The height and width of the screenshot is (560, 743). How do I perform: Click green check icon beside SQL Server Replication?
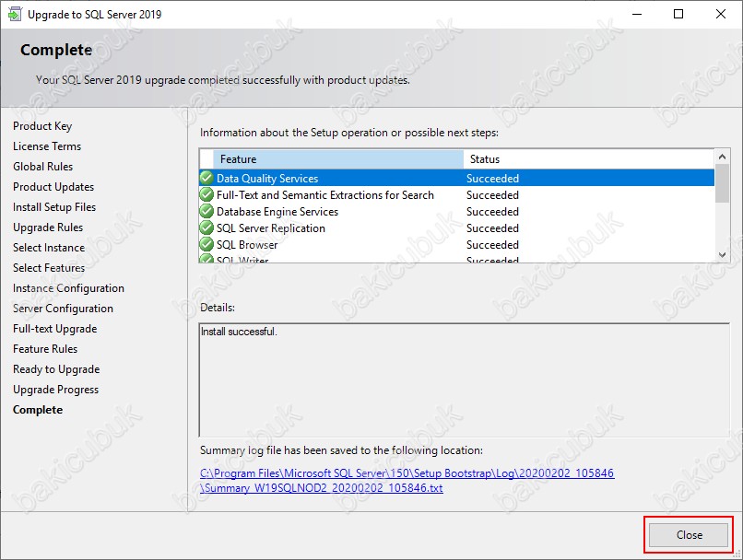pos(206,227)
